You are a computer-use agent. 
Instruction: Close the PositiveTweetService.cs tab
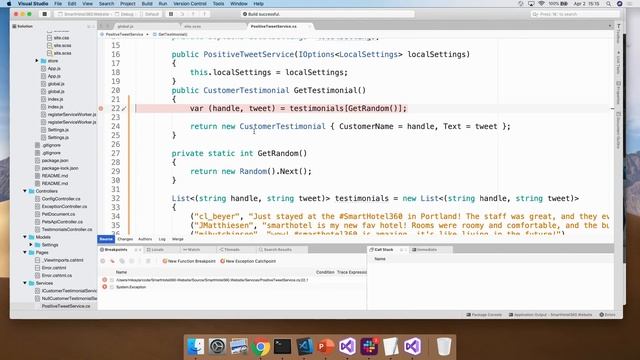[309, 26]
